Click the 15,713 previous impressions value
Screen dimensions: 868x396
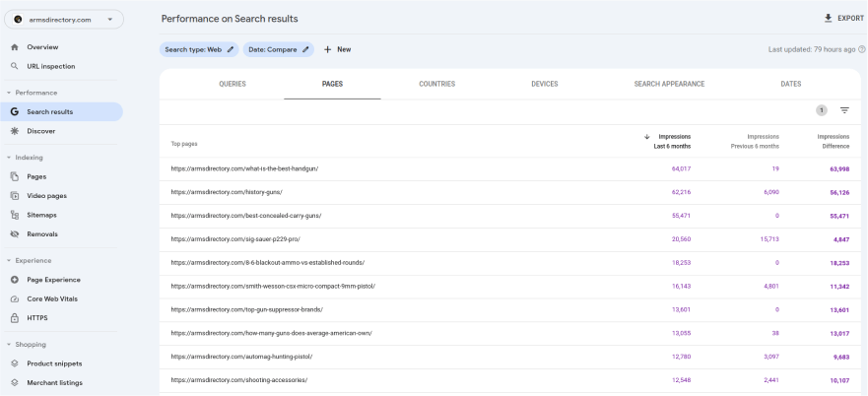click(x=769, y=239)
